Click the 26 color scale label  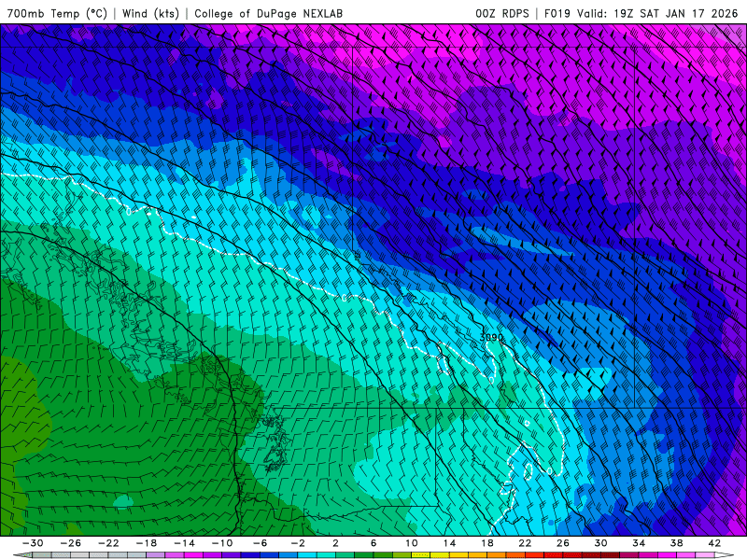coord(563,543)
